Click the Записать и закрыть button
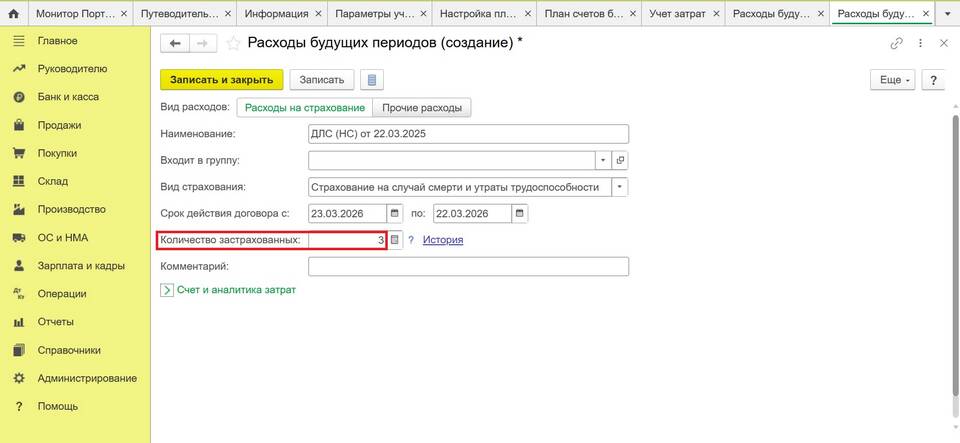The image size is (960, 443). pyautogui.click(x=222, y=80)
